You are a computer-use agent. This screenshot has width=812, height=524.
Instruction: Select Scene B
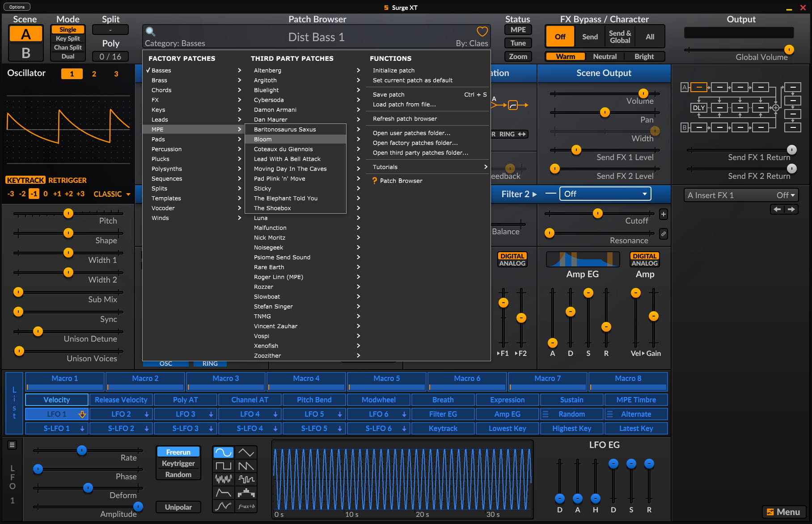coord(26,53)
